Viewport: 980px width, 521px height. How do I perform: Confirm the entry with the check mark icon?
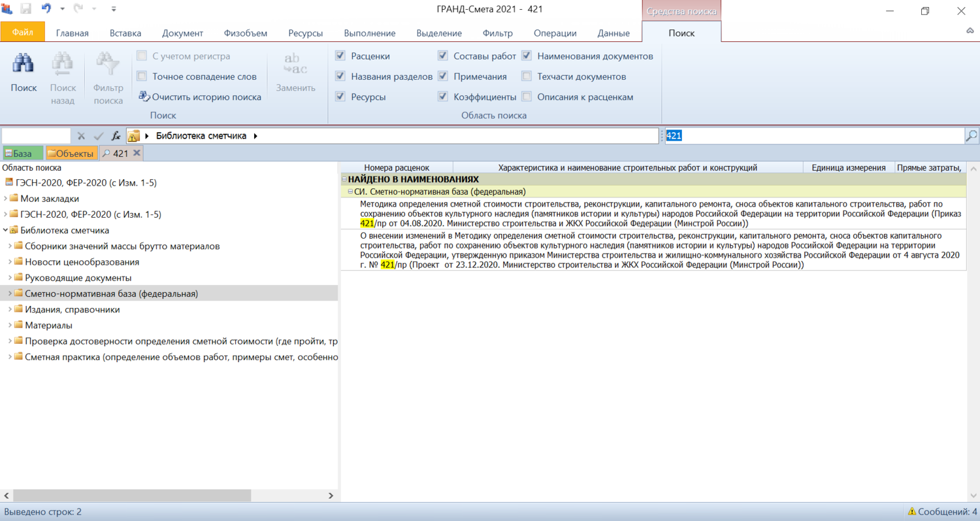[x=99, y=136]
